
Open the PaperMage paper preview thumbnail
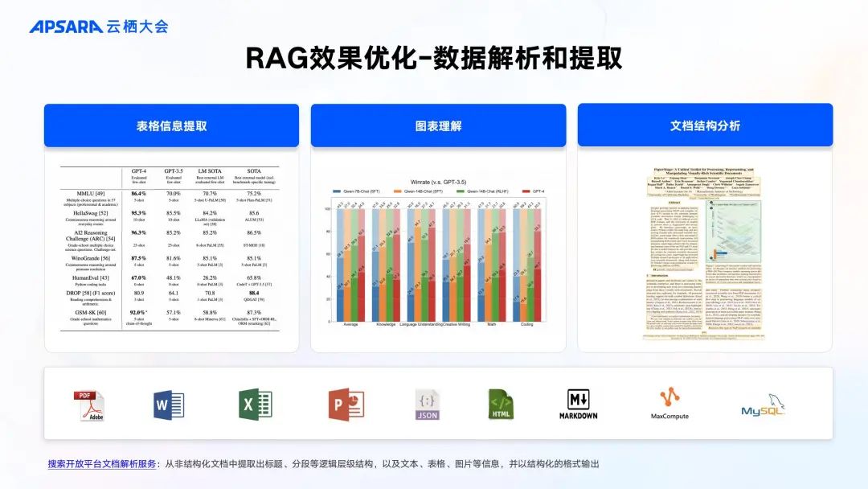[705, 249]
